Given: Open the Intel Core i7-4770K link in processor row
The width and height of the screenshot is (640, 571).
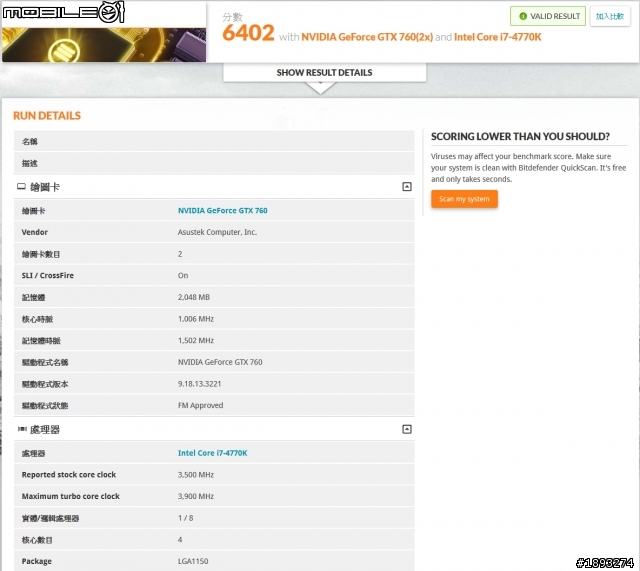Looking at the screenshot, I should pos(212,453).
